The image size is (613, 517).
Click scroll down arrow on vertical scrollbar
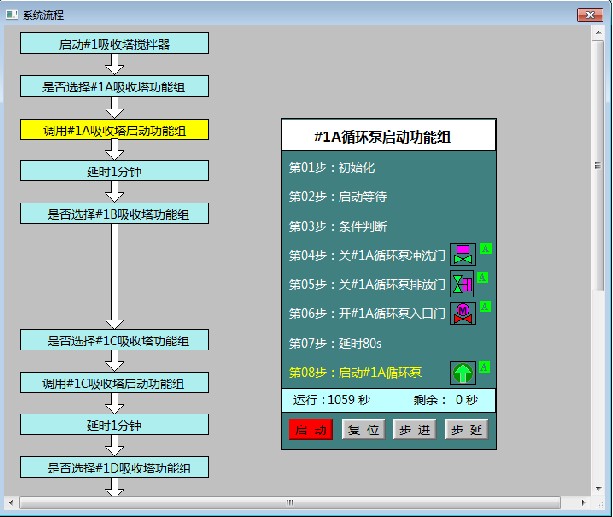[598, 486]
